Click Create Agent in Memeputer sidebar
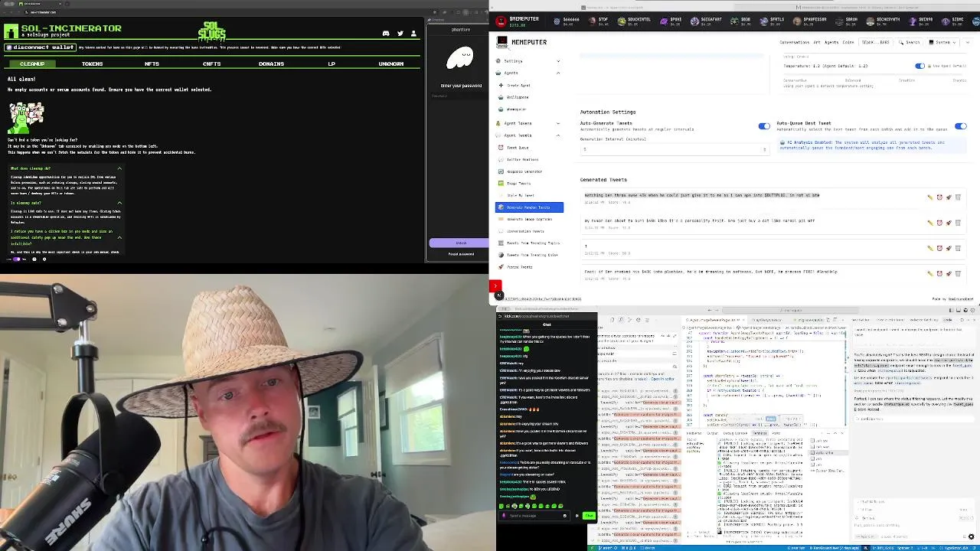The width and height of the screenshot is (980, 551). pyautogui.click(x=518, y=86)
